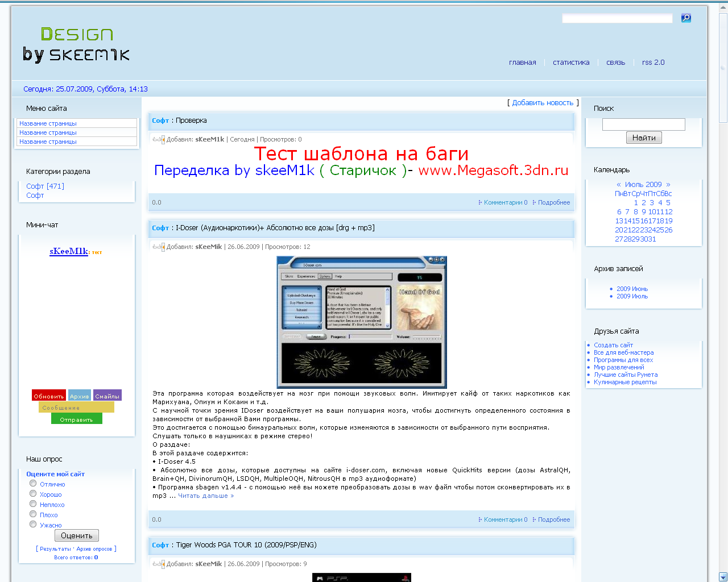Open the Архив опросов link
Screen dimensions: 728x582
pos(94,549)
